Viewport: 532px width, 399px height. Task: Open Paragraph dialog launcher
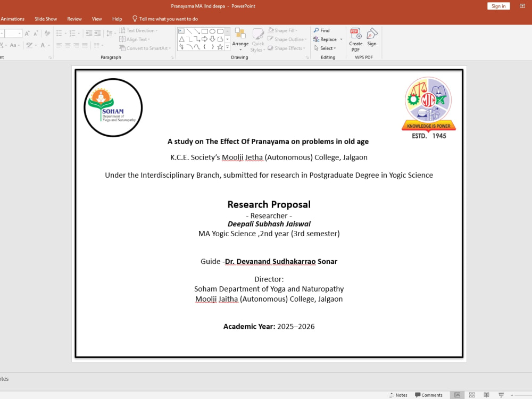pyautogui.click(x=172, y=57)
